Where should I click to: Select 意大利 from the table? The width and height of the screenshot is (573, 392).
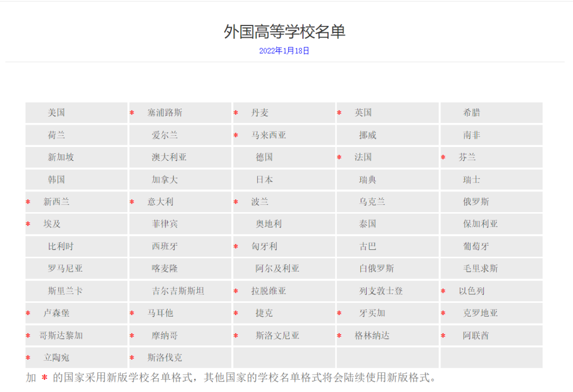click(159, 202)
